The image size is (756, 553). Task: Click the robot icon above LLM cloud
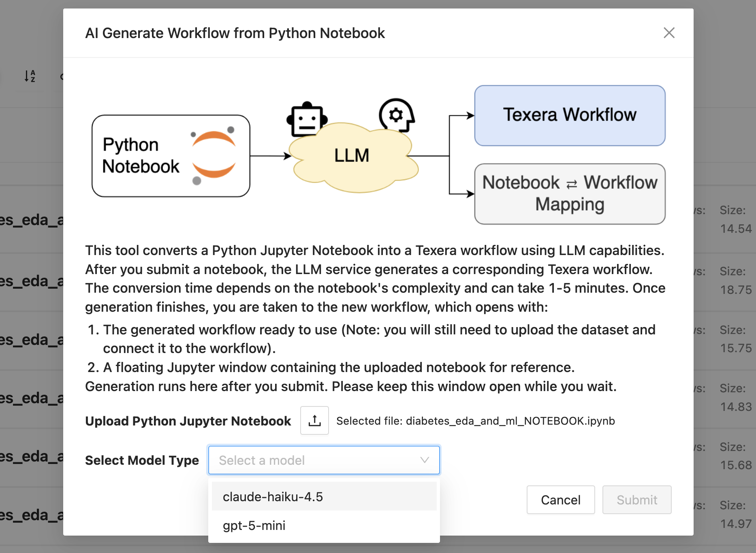[x=307, y=119]
